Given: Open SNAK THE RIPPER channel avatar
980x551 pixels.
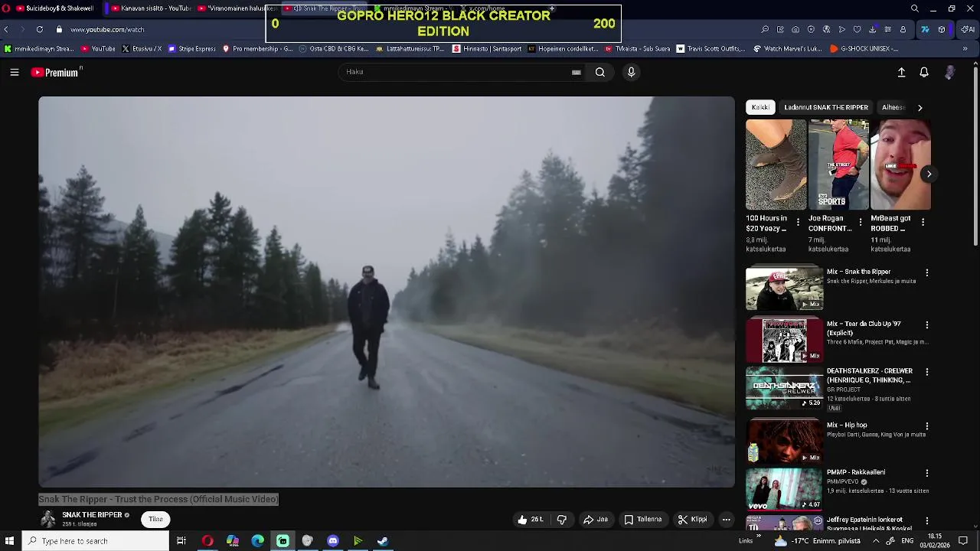Looking at the screenshot, I should [x=47, y=519].
